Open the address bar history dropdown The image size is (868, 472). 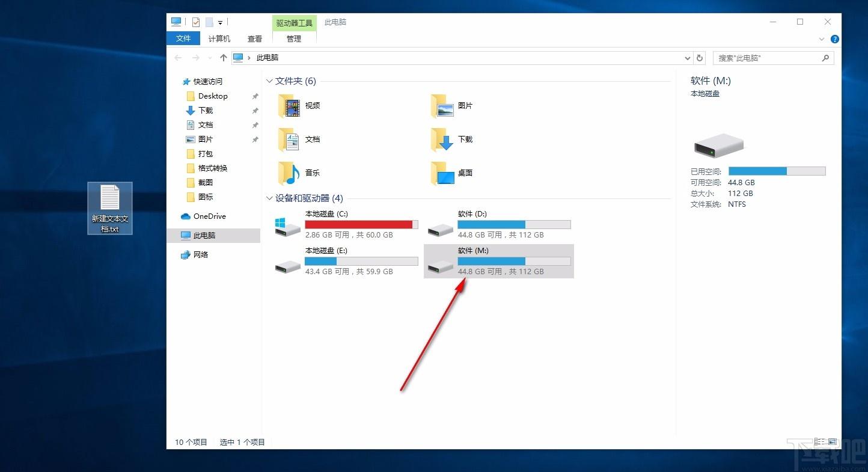point(688,58)
